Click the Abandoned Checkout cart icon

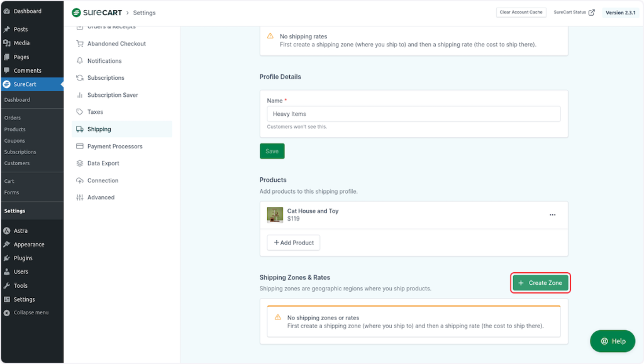pos(80,44)
